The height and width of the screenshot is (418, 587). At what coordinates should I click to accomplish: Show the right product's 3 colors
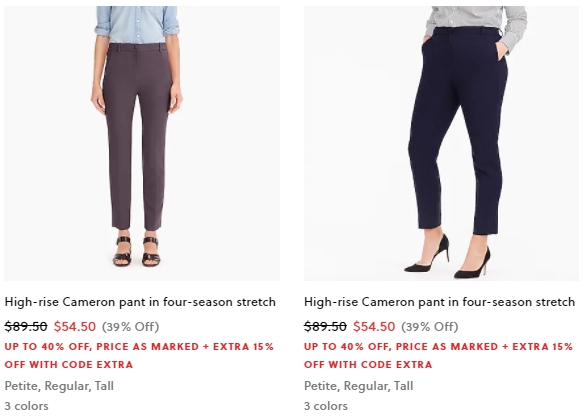(x=326, y=406)
